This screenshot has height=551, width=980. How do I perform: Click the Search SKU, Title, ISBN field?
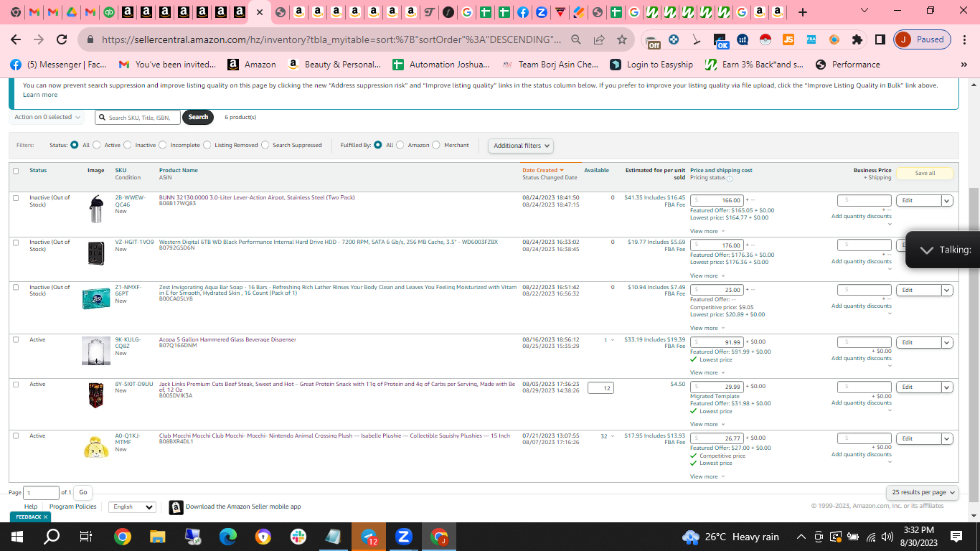click(x=138, y=117)
